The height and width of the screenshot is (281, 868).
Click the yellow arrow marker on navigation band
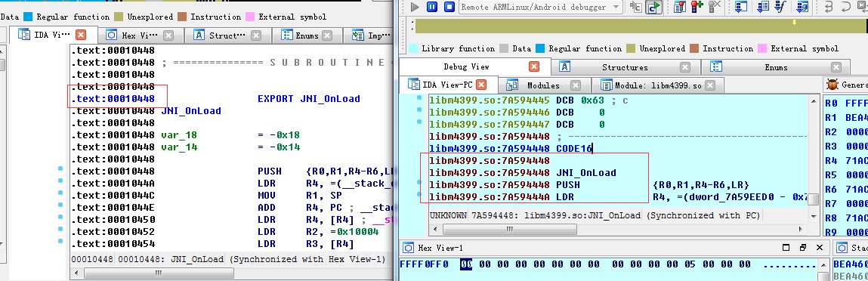[795, 23]
